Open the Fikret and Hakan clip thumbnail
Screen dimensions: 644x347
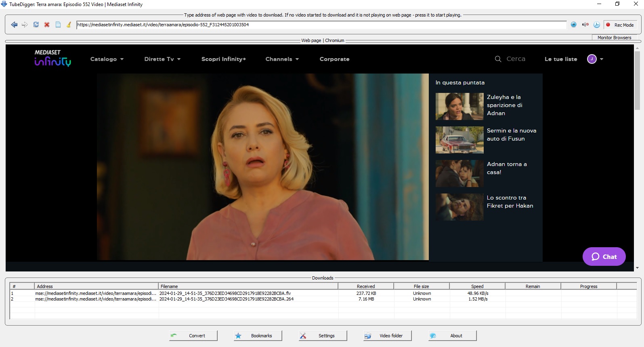pos(459,207)
